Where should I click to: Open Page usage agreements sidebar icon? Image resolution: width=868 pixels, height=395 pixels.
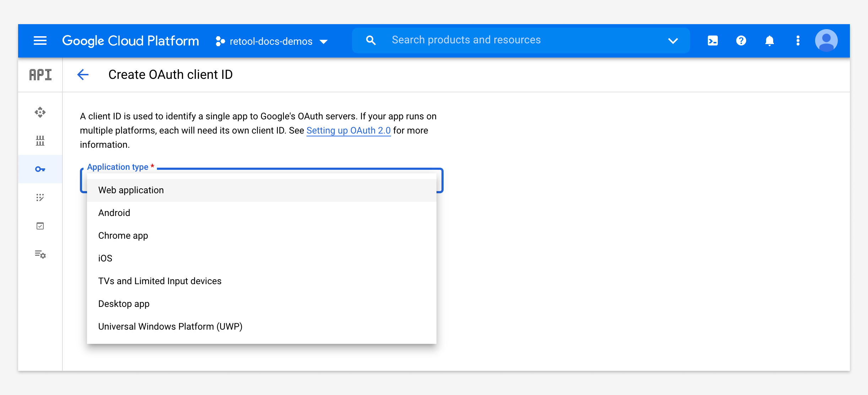40,254
